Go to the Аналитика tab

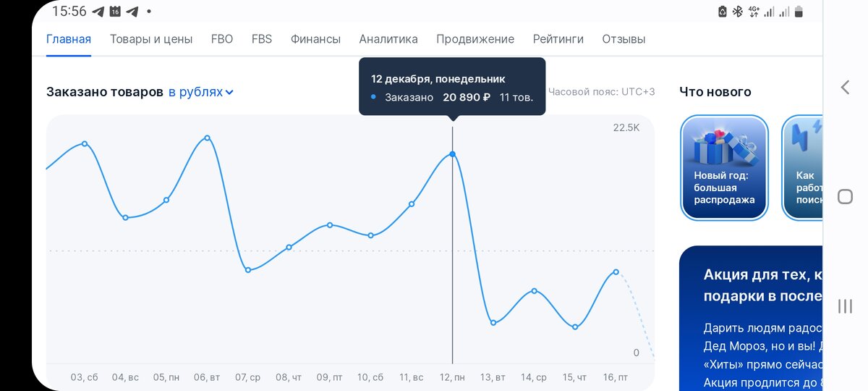point(388,39)
